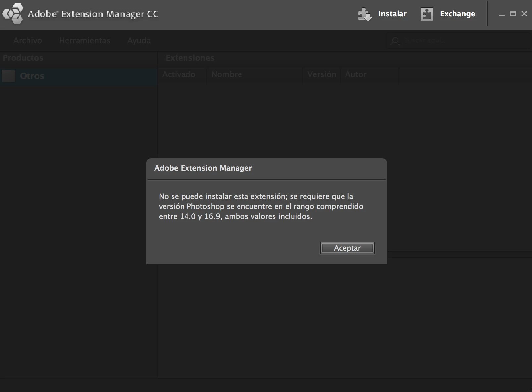
Task: Click the Adobe Extension Manager logo icon
Action: (13, 14)
